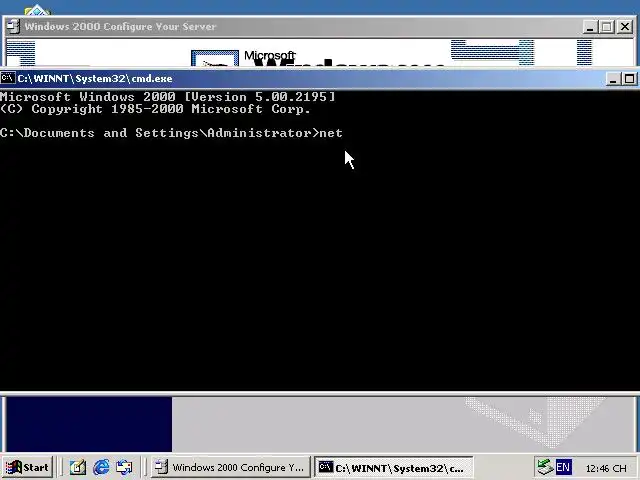Maximize the cmd.exe window
The width and height of the screenshot is (640, 480).
(x=629, y=79)
